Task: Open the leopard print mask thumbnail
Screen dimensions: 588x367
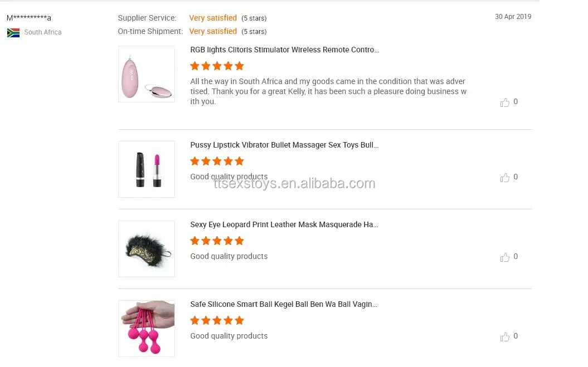Action: pos(146,248)
